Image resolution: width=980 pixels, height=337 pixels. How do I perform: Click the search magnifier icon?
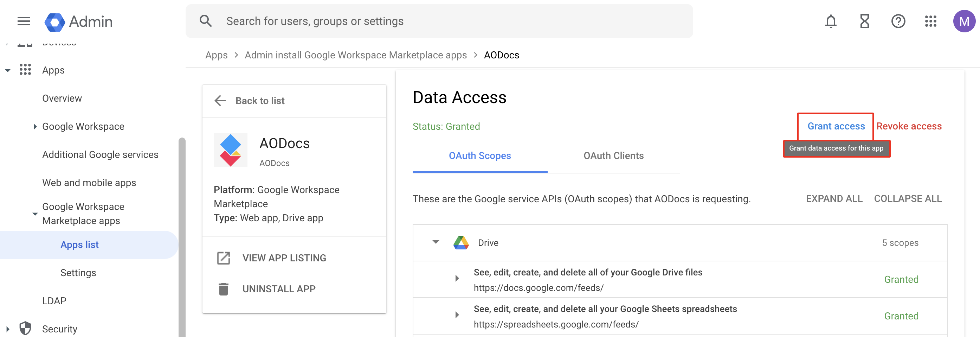(205, 21)
